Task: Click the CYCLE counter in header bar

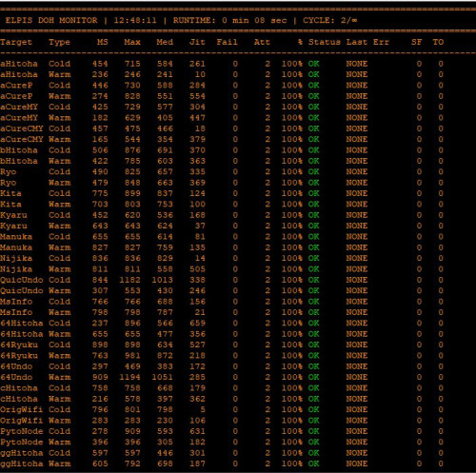Action: coord(329,20)
